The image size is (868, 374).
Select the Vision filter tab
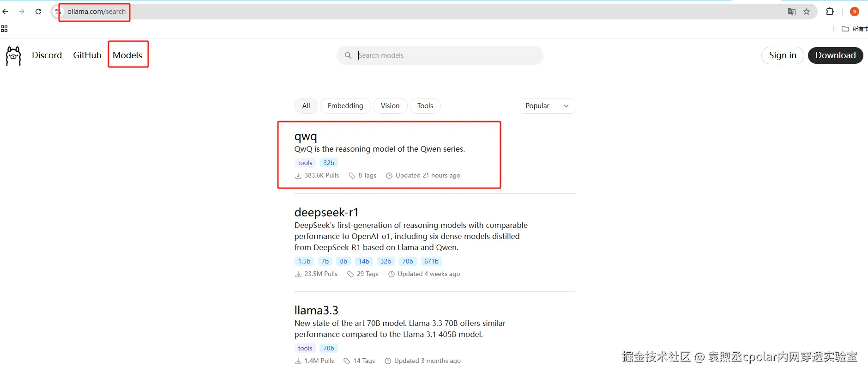point(390,106)
